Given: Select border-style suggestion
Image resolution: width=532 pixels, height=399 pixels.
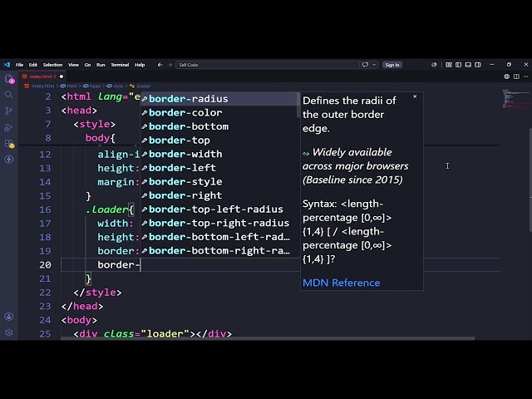Looking at the screenshot, I should click(x=219, y=181).
